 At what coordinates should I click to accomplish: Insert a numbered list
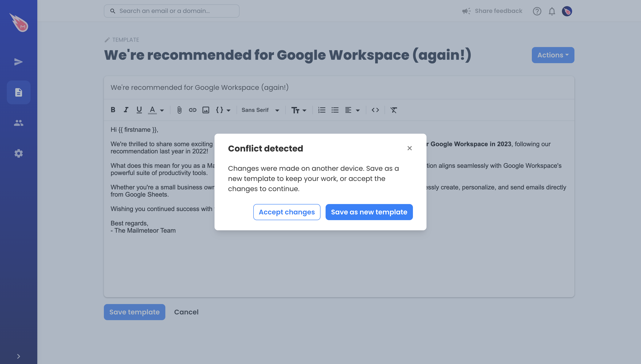tap(322, 110)
